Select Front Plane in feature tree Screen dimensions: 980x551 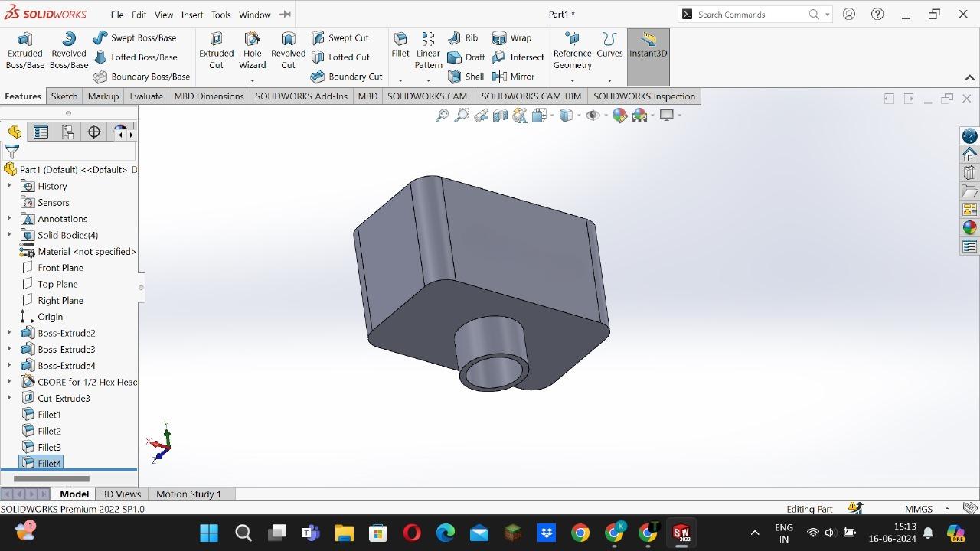60,268
